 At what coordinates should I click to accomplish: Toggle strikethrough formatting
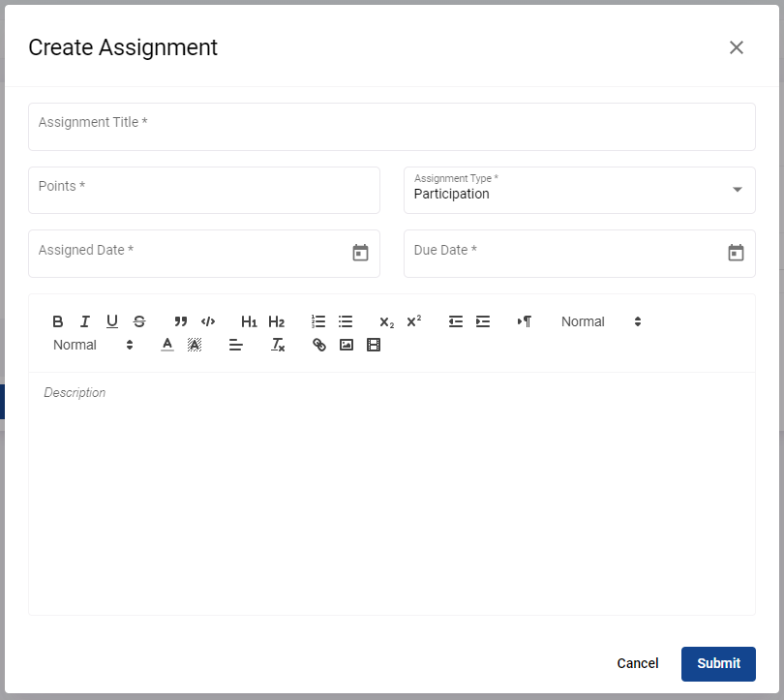tap(139, 321)
